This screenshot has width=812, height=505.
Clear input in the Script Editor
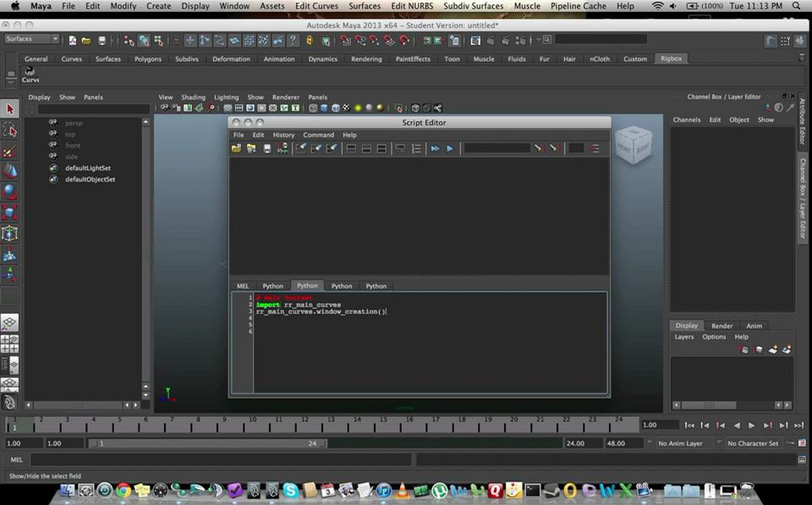(x=316, y=148)
